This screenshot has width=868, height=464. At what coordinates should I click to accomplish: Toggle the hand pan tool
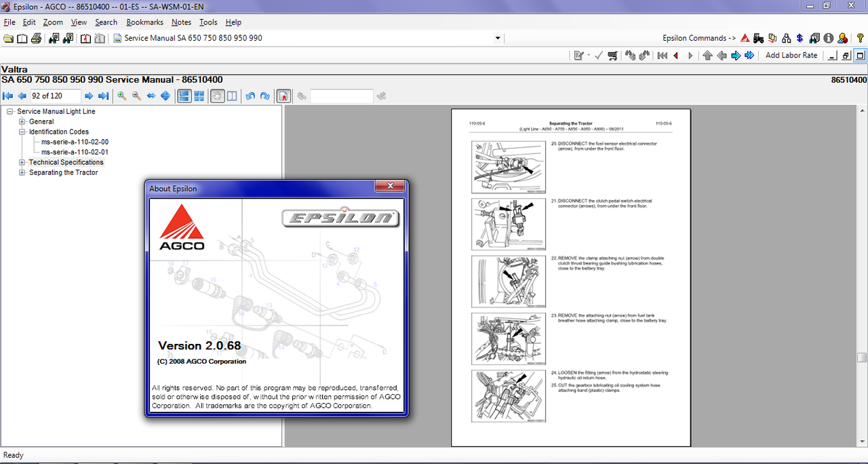217,96
